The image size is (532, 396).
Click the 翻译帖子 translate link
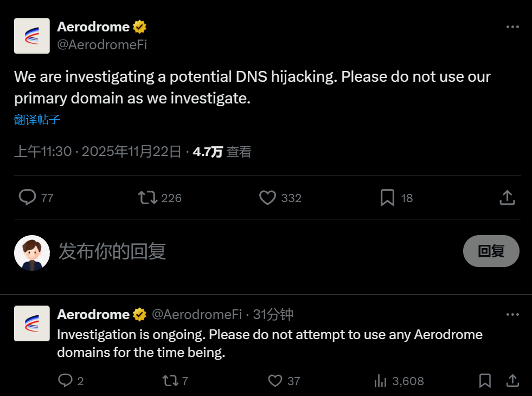(x=37, y=120)
